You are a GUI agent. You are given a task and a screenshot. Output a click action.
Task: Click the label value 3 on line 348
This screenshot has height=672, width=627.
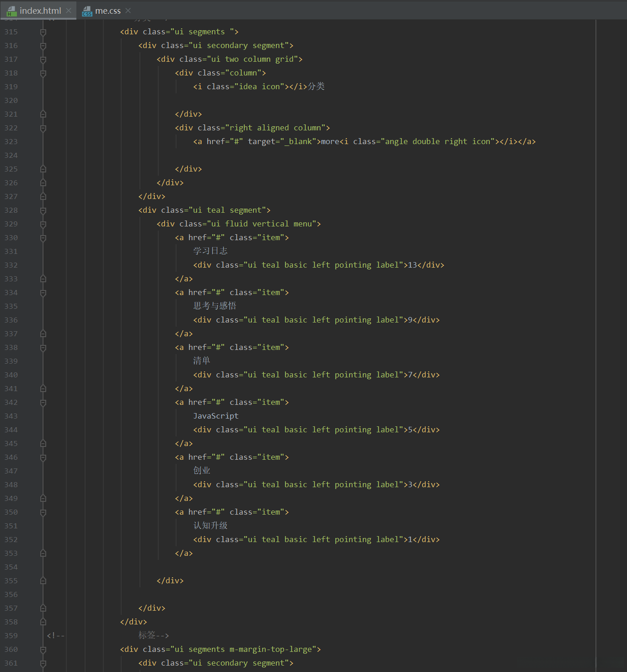tap(410, 484)
